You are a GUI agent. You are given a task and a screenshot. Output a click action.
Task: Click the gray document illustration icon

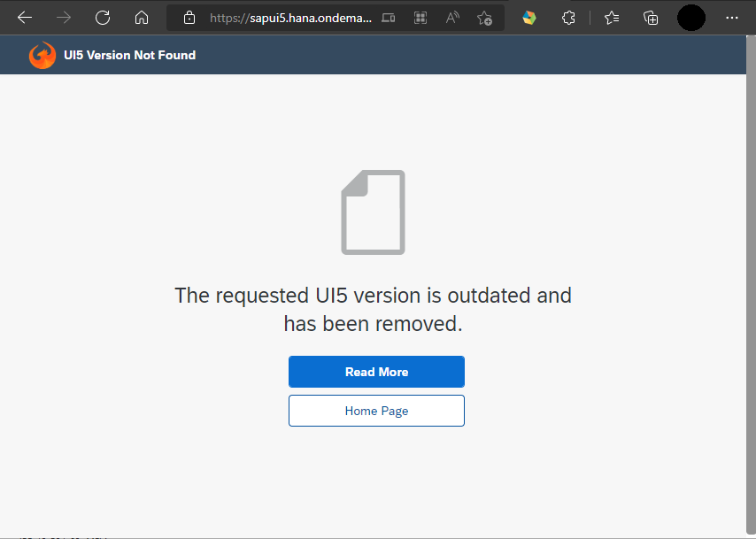374,212
